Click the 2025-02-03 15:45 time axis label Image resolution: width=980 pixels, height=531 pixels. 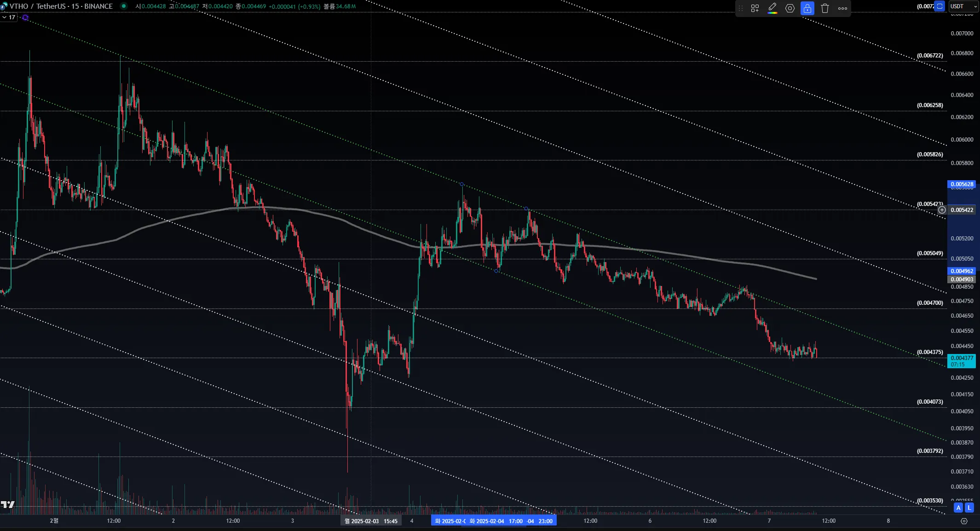pos(371,521)
